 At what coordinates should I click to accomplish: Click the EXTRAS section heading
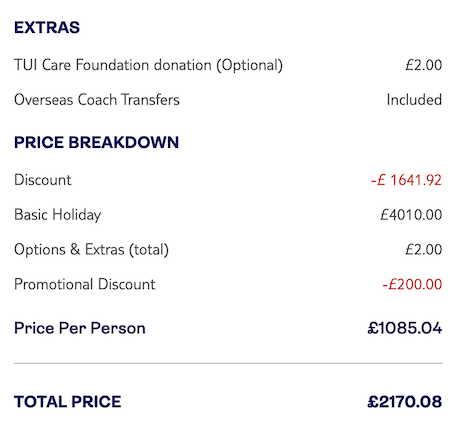coord(47,27)
